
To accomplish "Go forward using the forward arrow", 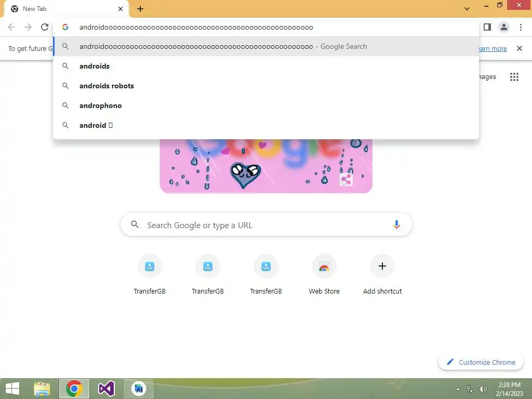I will tap(28, 27).
